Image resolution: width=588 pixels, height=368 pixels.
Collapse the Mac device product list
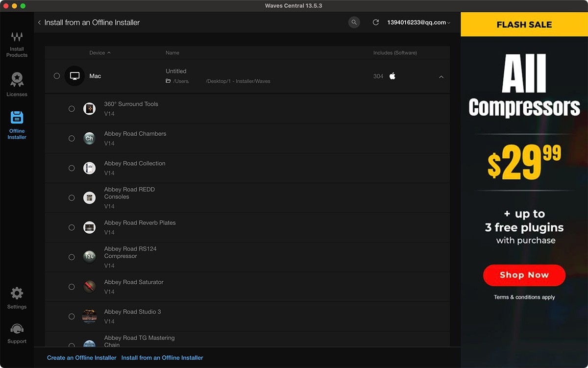click(x=441, y=77)
